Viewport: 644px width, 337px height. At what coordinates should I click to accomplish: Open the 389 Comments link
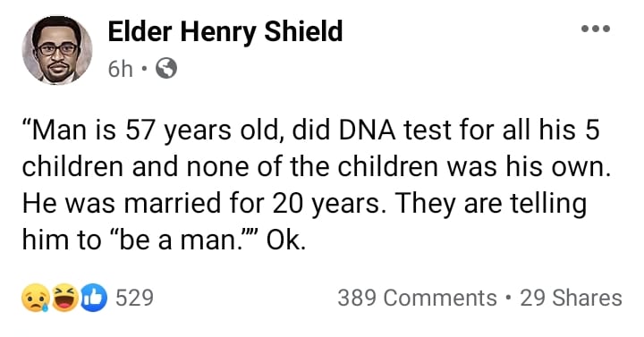(417, 298)
